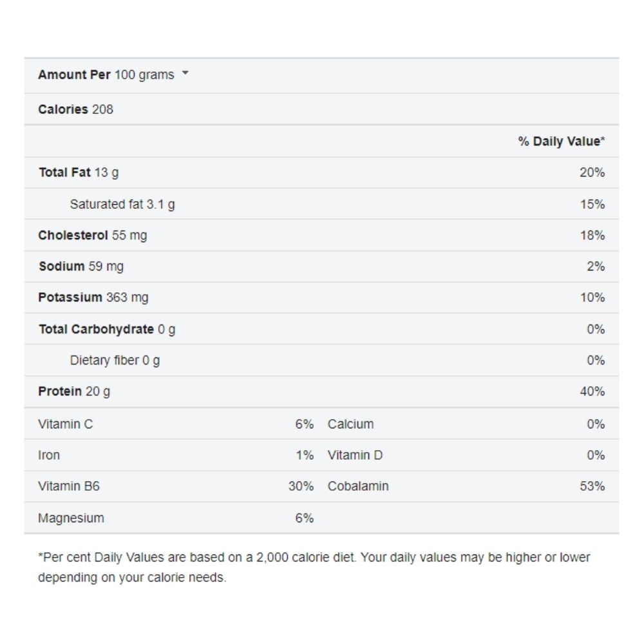Select the Cholesterol 55 mg row
The image size is (644, 644).
click(x=92, y=235)
